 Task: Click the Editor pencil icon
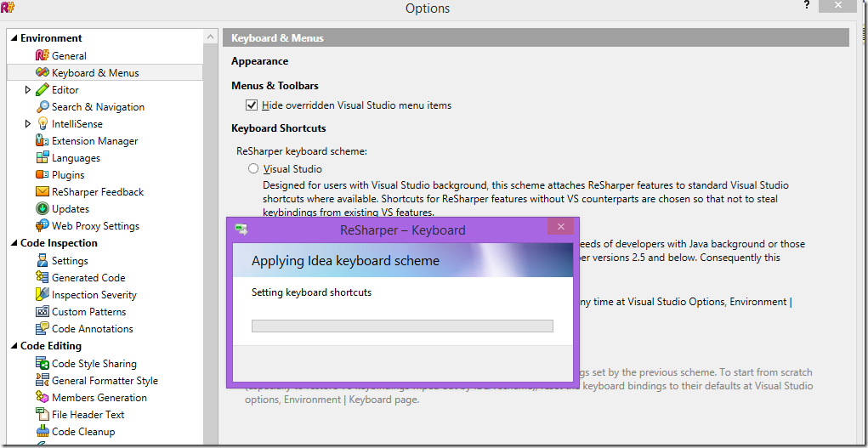(x=42, y=90)
